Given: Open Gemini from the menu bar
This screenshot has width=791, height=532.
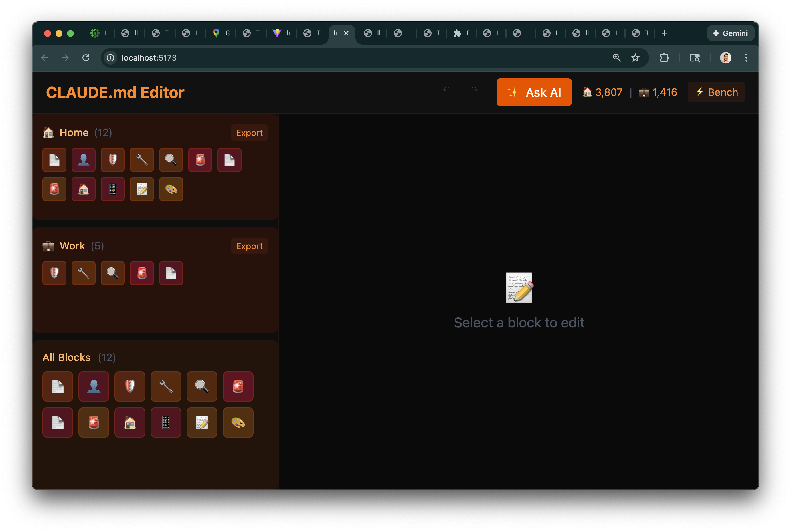Looking at the screenshot, I should coord(730,33).
